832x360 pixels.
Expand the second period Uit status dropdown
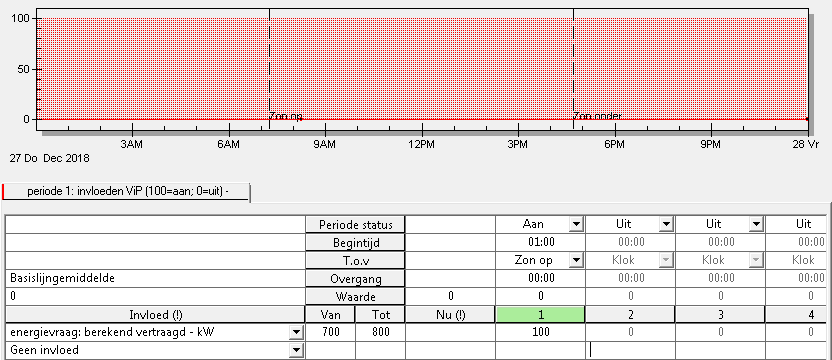click(x=666, y=225)
